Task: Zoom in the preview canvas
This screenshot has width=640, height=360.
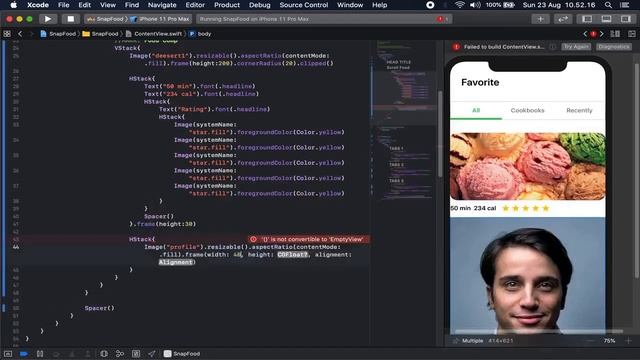Action: pos(628,340)
